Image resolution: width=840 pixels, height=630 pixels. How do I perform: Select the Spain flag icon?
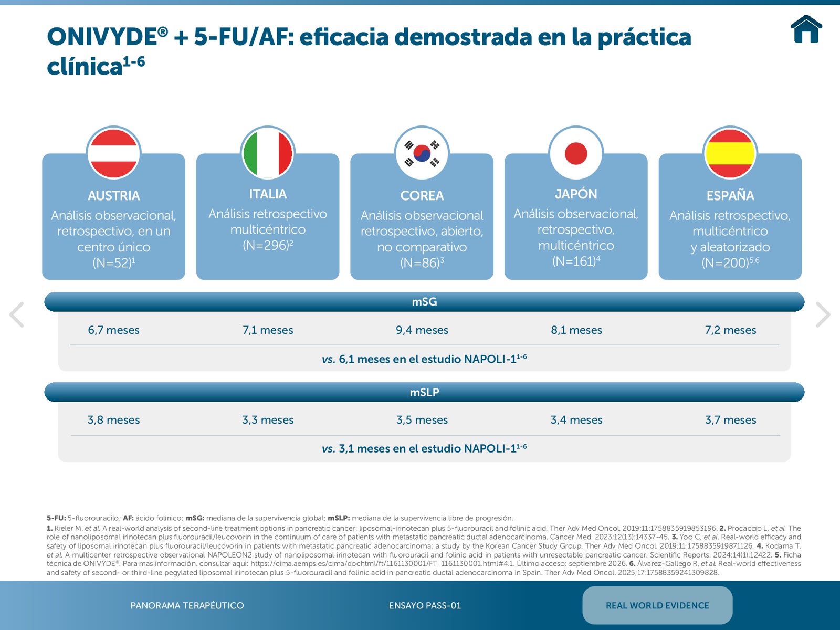[x=730, y=153]
